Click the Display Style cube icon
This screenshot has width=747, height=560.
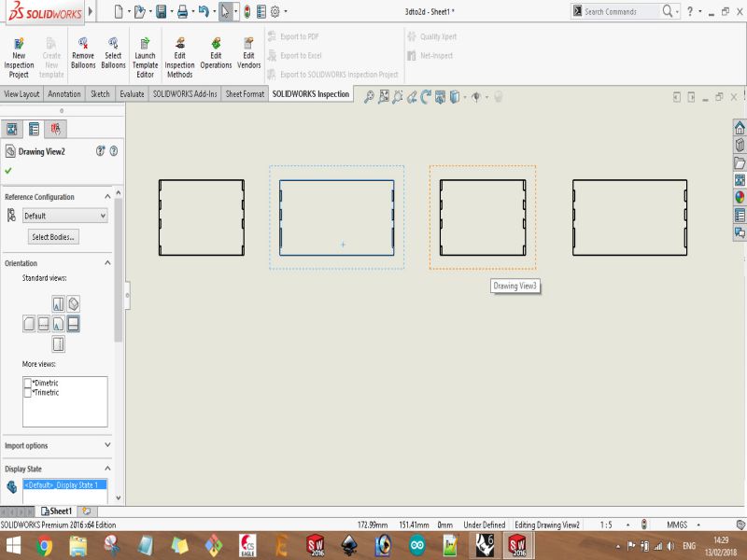[455, 97]
